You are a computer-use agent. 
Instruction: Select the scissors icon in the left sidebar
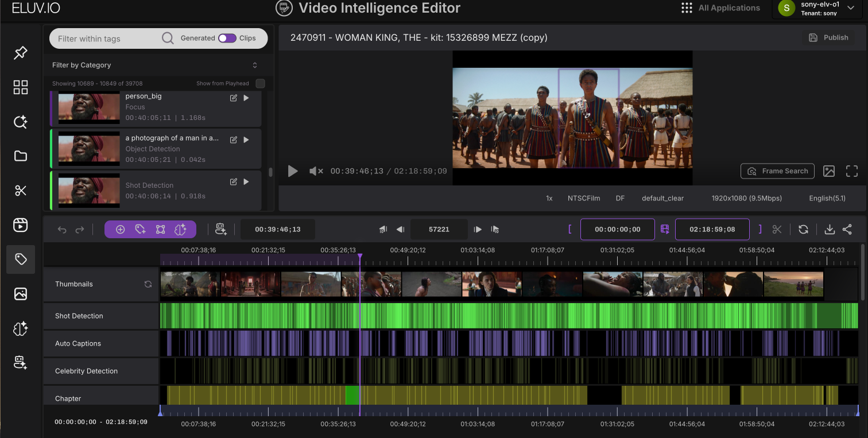(x=21, y=191)
